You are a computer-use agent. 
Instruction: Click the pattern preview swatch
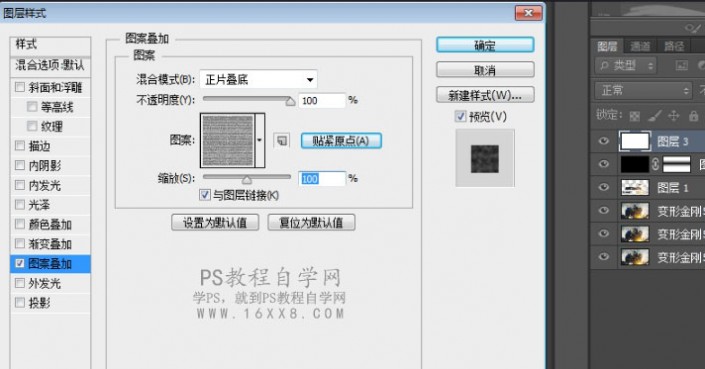coord(228,140)
